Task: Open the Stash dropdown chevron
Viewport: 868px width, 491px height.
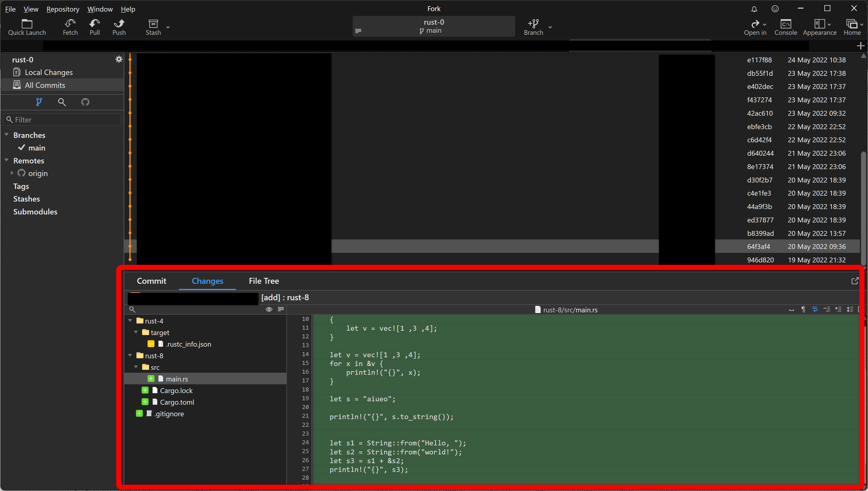Action: point(167,28)
